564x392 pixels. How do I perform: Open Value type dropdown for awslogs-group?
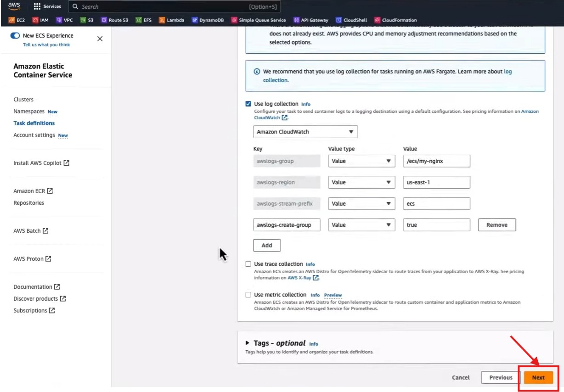coord(361,161)
